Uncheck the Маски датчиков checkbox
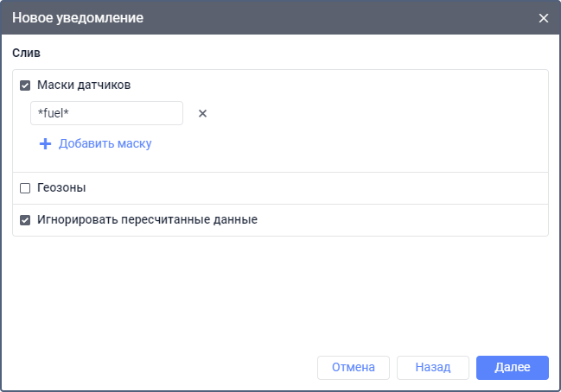Screen dimensions: 561x392 click(x=25, y=85)
